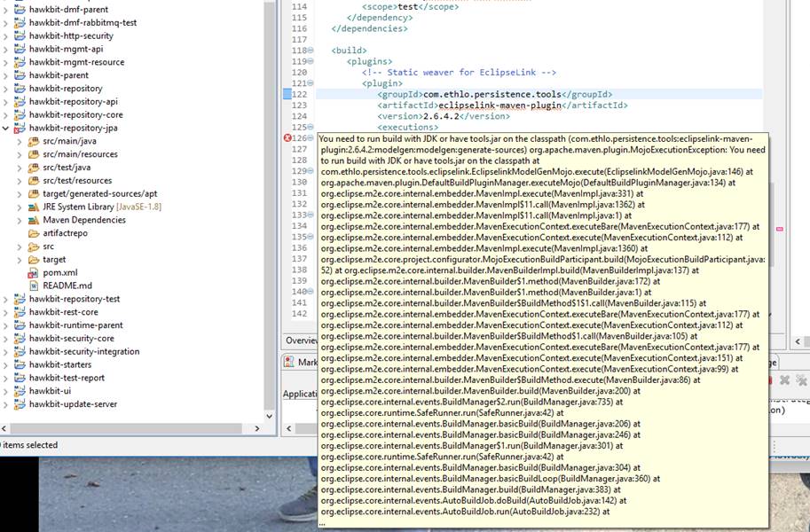Click the artifactrepo folder icon
810x532 pixels.
pyautogui.click(x=34, y=233)
